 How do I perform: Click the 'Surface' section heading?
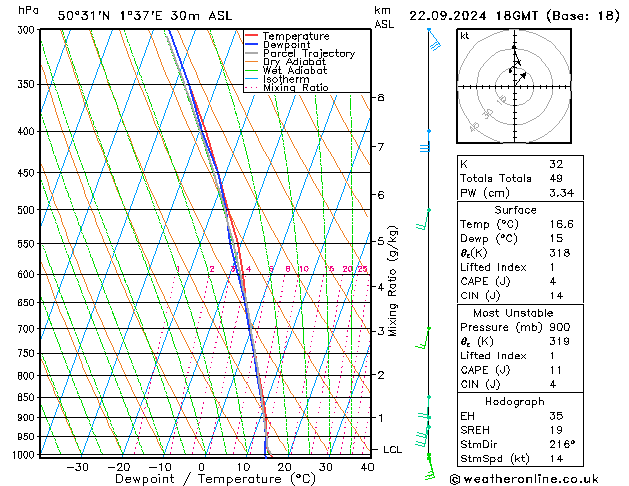[x=515, y=210]
